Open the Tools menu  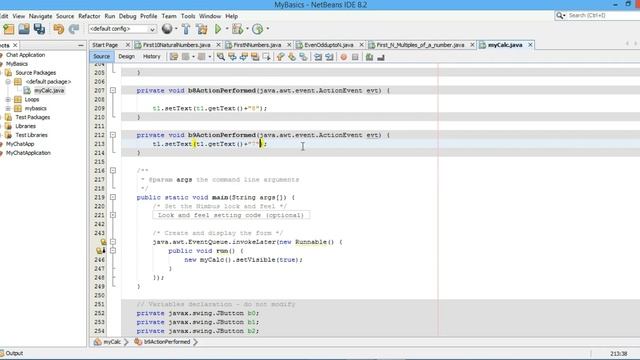[188, 16]
